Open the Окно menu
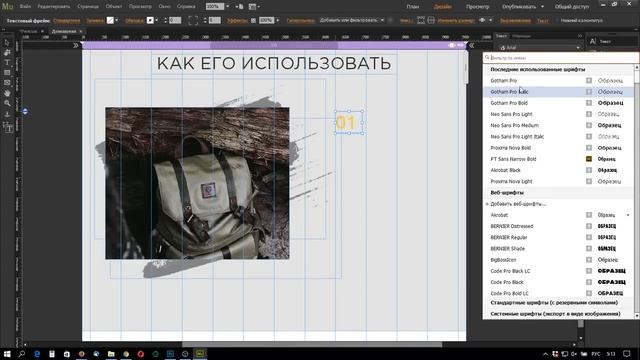 [x=164, y=7]
